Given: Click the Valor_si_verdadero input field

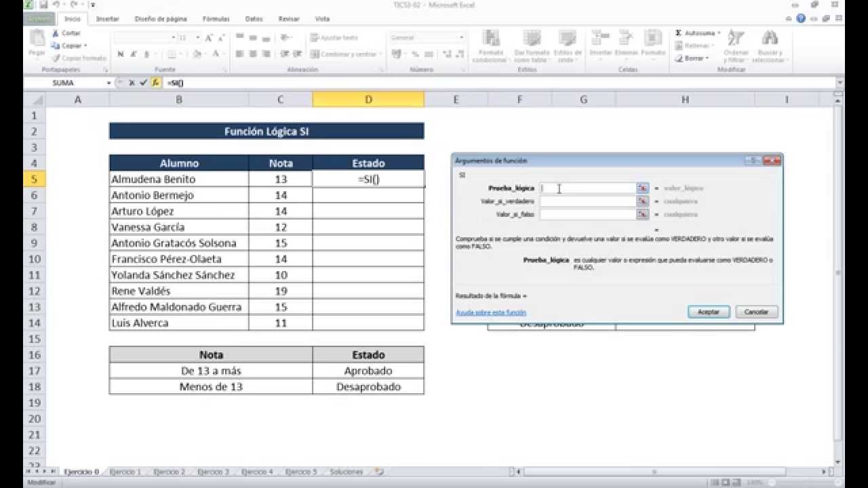Looking at the screenshot, I should 588,201.
